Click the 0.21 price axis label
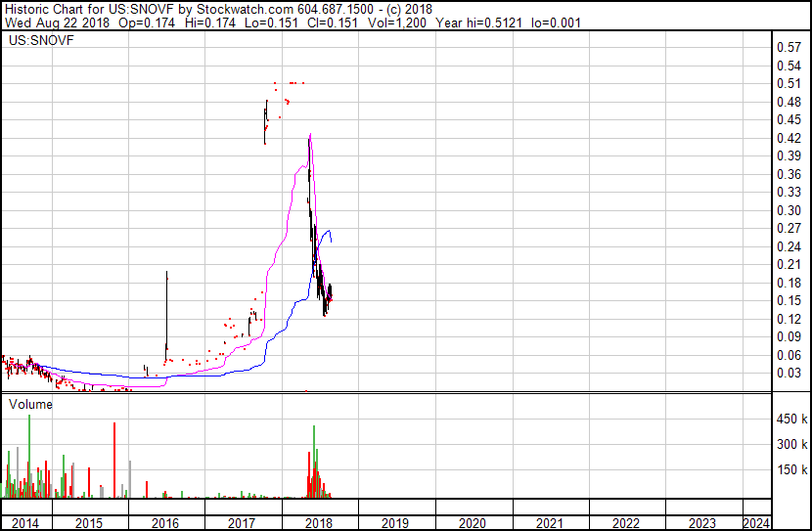 (789, 264)
